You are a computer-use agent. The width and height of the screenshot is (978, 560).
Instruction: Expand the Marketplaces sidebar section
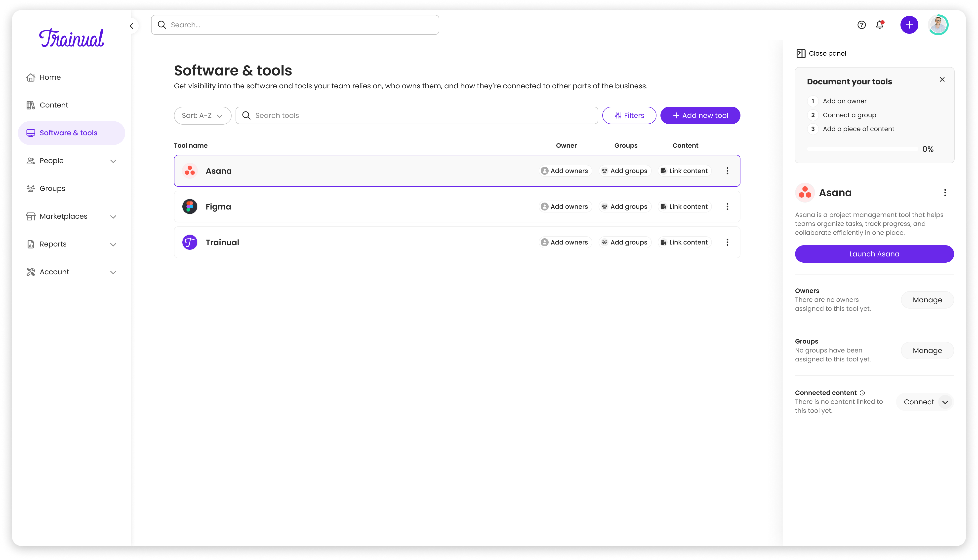click(113, 216)
